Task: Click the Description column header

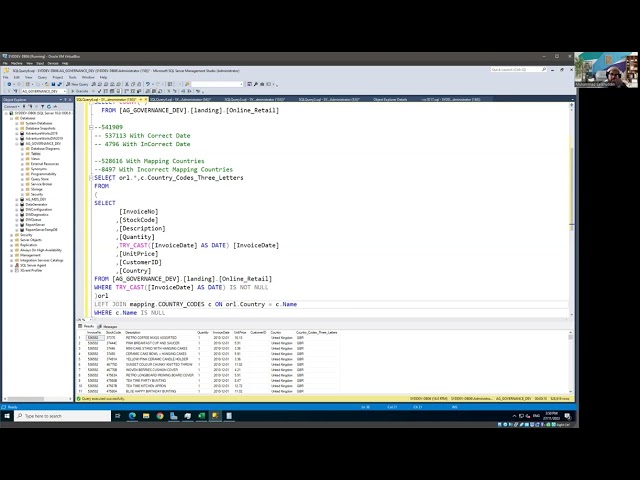Action: (133, 333)
